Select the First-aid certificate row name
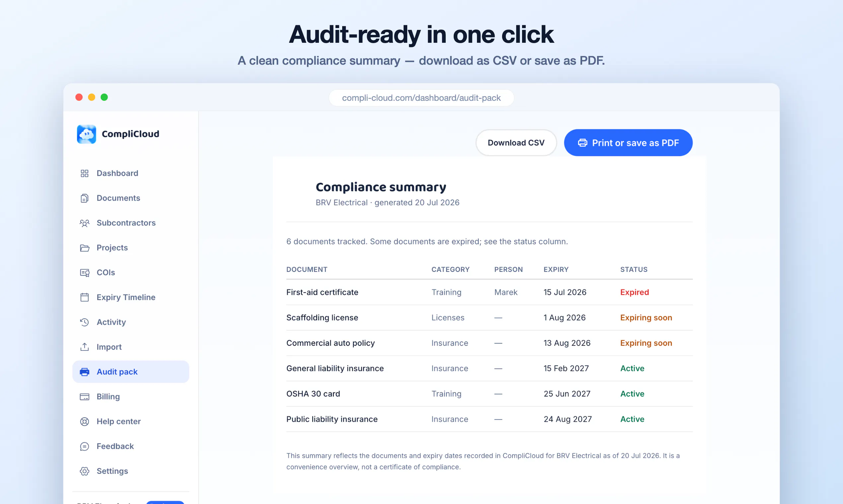 coord(322,292)
